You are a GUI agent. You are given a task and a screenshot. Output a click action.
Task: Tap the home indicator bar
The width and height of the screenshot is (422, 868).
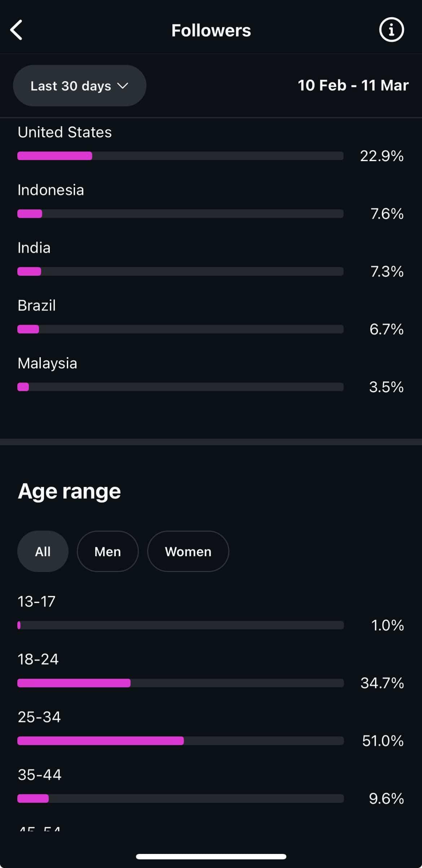[211, 856]
